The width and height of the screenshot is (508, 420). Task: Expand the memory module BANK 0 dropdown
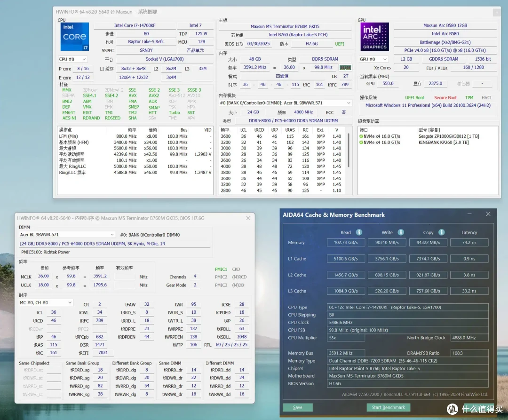point(285,103)
